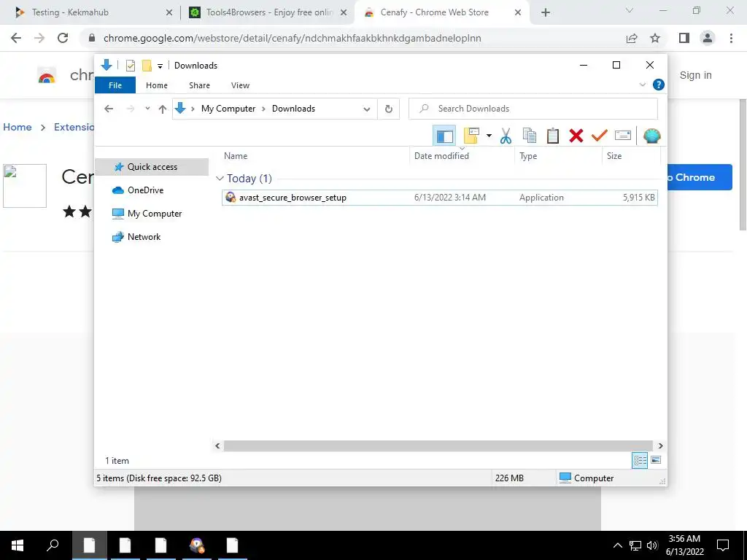The width and height of the screenshot is (747, 560).
Task: Click the Cut scissors icon
Action: click(x=506, y=136)
